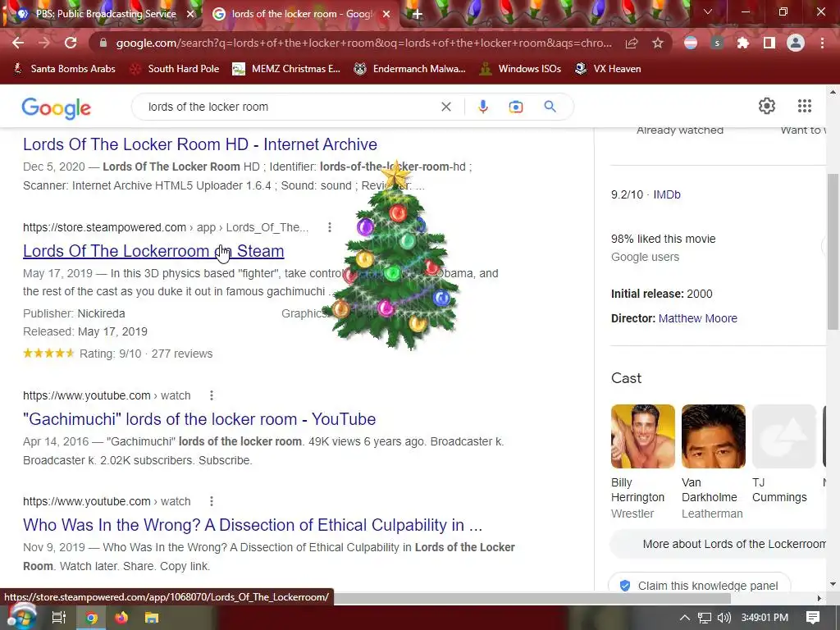
Task: Bookmark this page with the star icon
Action: click(x=658, y=43)
